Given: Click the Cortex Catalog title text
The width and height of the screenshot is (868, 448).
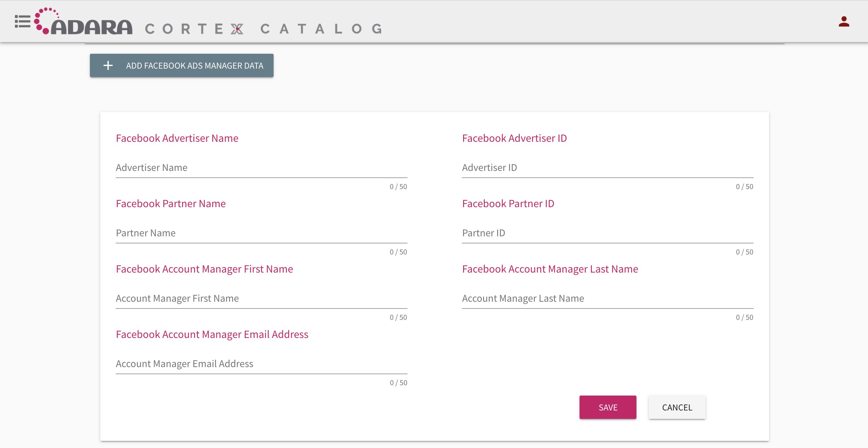Looking at the screenshot, I should 264,29.
